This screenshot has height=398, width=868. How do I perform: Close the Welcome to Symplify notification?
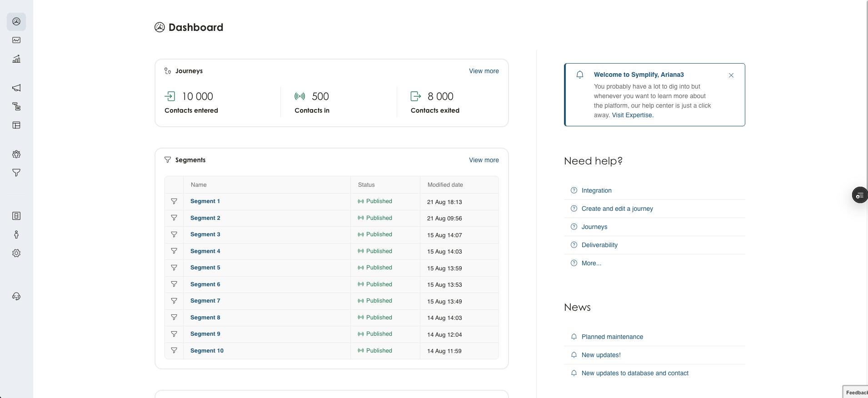click(x=731, y=75)
